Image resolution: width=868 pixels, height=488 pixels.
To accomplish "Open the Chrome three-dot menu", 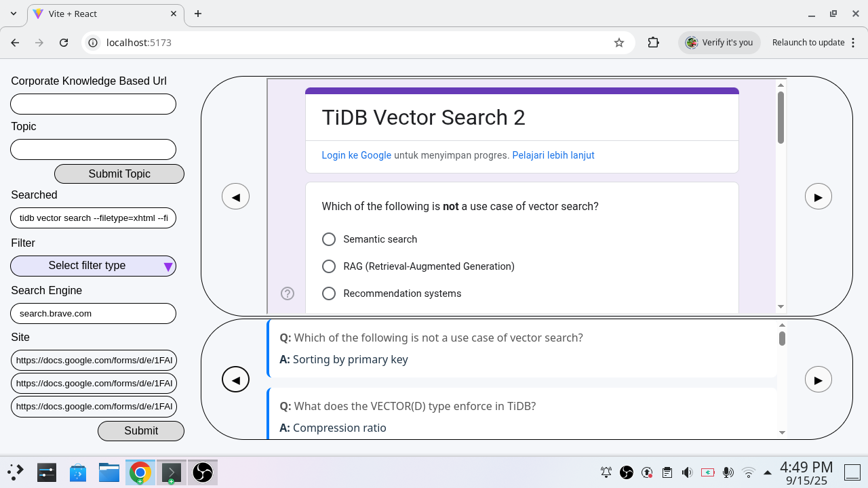I will pos(852,42).
